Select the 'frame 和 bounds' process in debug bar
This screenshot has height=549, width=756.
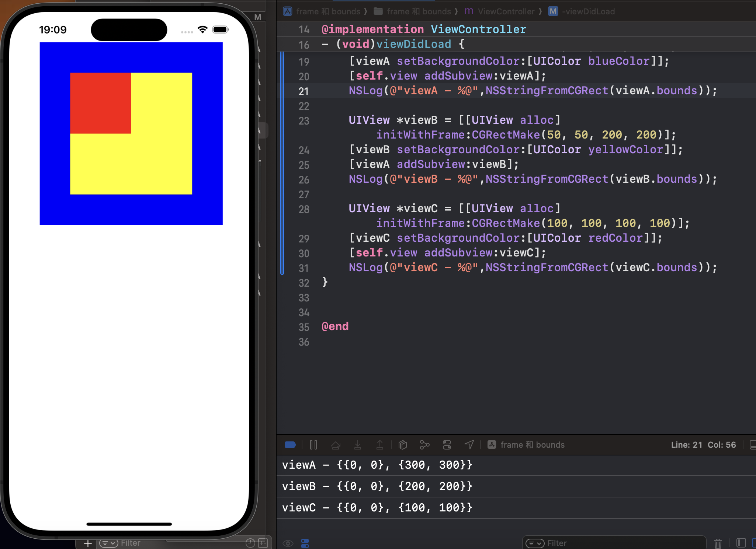526,445
